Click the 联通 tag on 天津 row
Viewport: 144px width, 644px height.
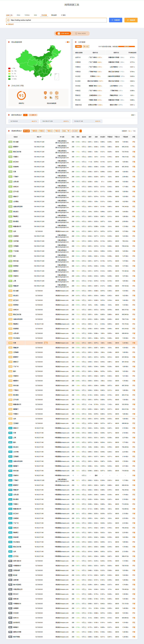[x=10, y=343]
